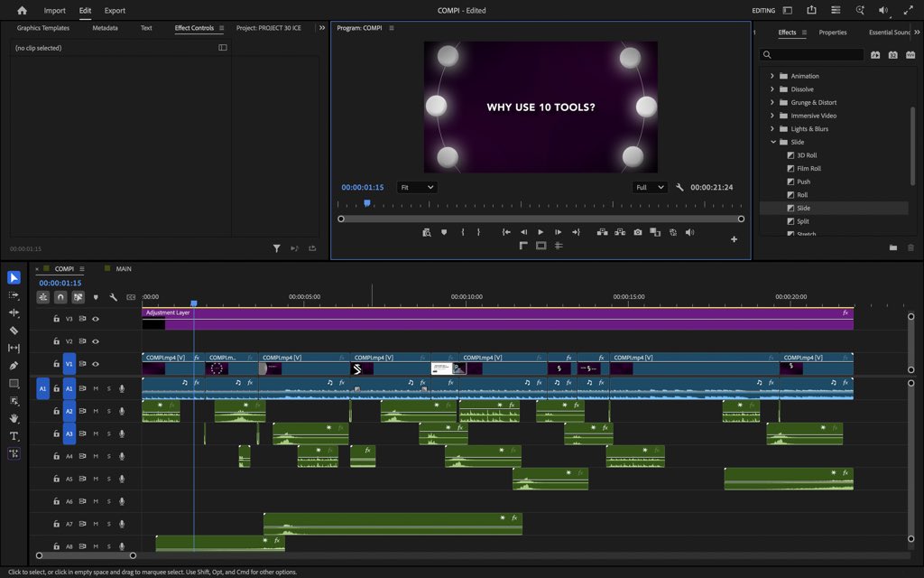
Task: Activate the Ripple Edit tool
Action: [14, 314]
